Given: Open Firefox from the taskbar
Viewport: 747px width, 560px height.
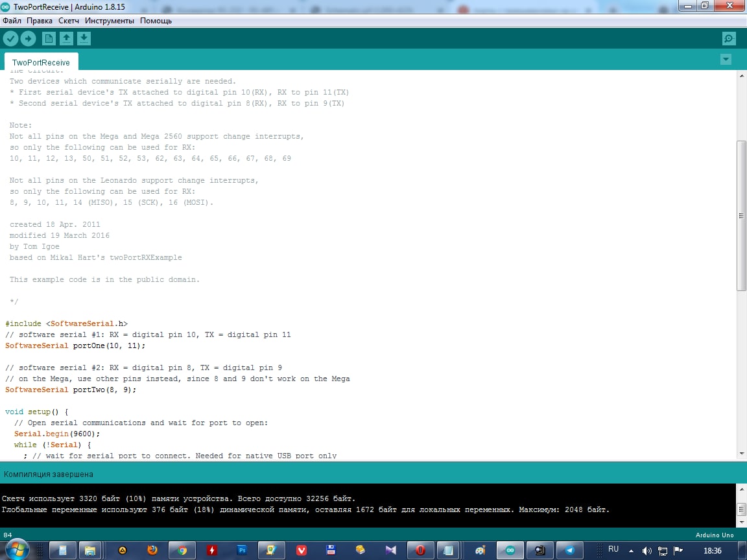Looking at the screenshot, I should pos(152,550).
